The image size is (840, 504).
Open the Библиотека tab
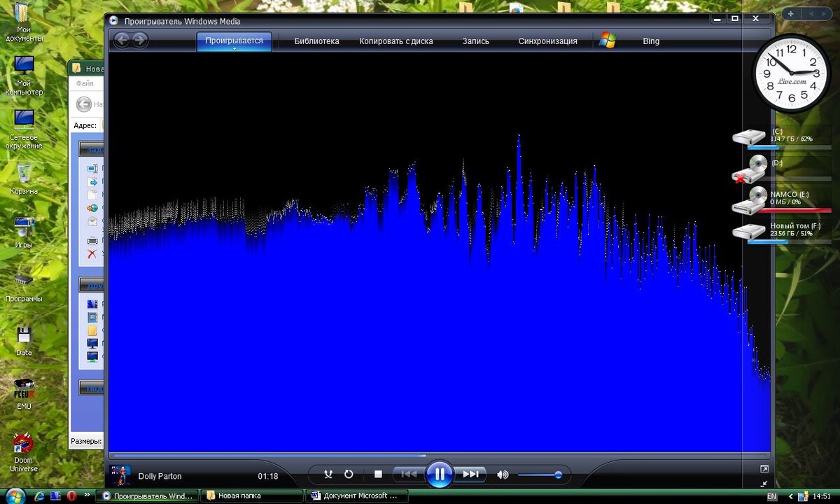tap(316, 41)
